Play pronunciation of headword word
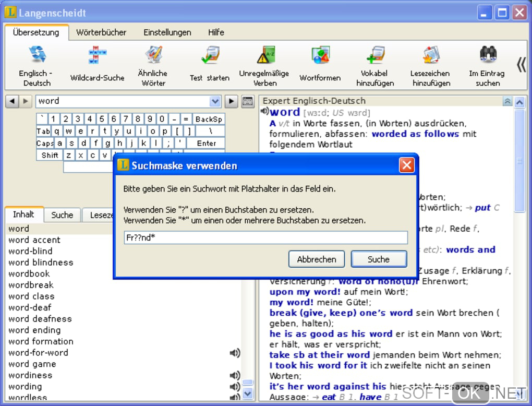 pyautogui.click(x=264, y=111)
